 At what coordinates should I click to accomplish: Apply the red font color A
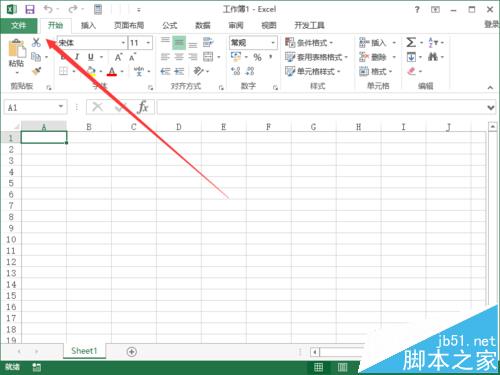coord(112,71)
